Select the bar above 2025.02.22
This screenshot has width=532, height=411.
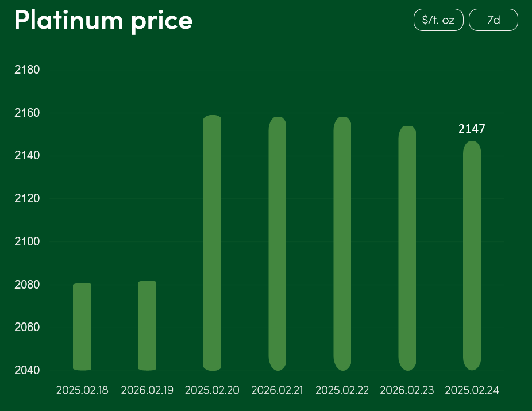(342, 244)
